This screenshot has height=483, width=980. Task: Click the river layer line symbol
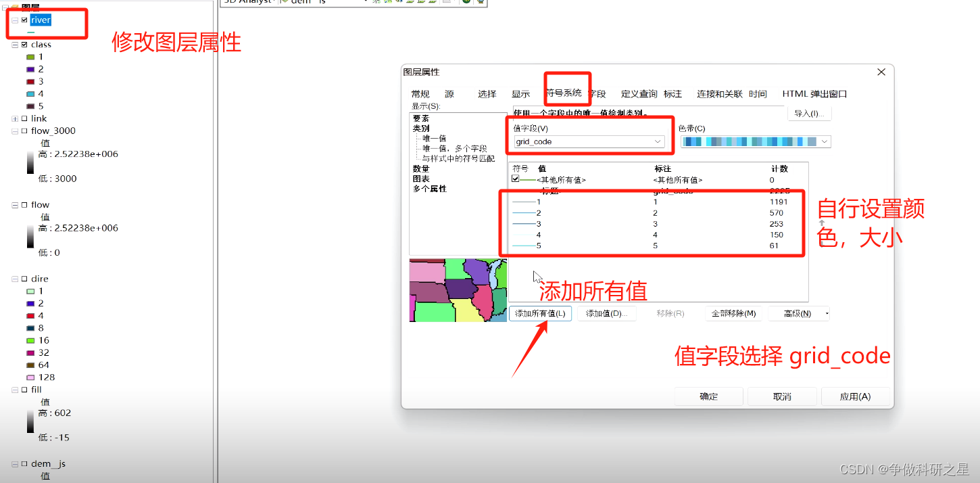tap(30, 32)
